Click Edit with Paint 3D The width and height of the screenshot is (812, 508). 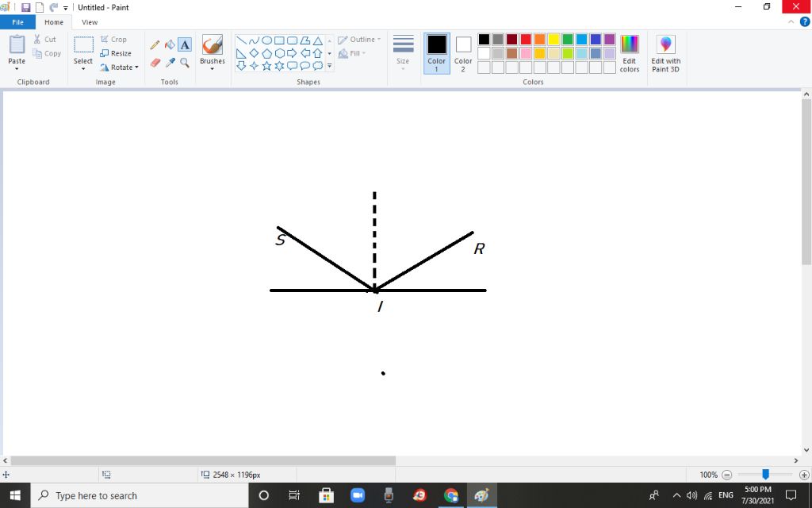pyautogui.click(x=666, y=54)
